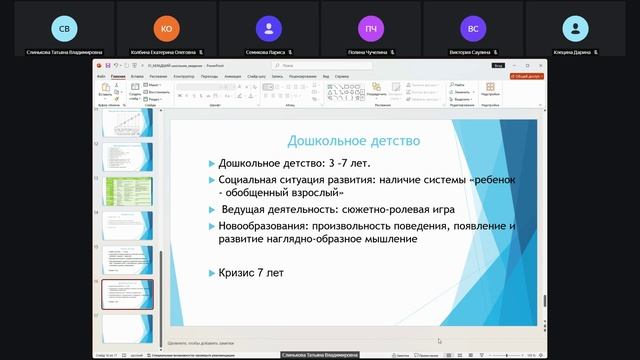Expand the shapes gallery more arrow

(x=363, y=98)
